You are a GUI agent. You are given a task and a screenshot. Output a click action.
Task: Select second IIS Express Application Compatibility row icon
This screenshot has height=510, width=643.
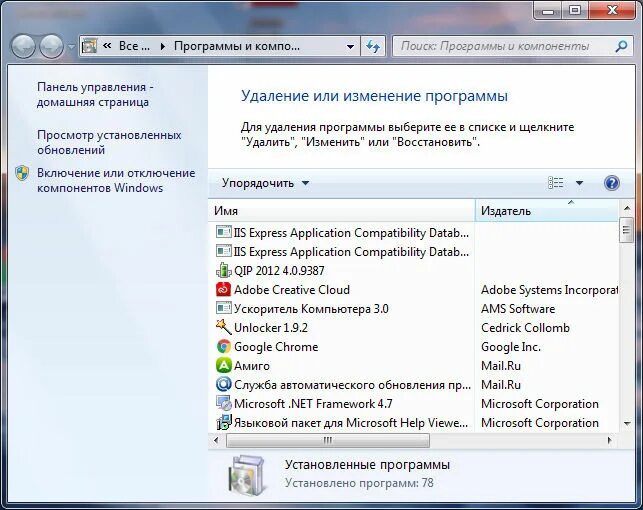coord(223,251)
